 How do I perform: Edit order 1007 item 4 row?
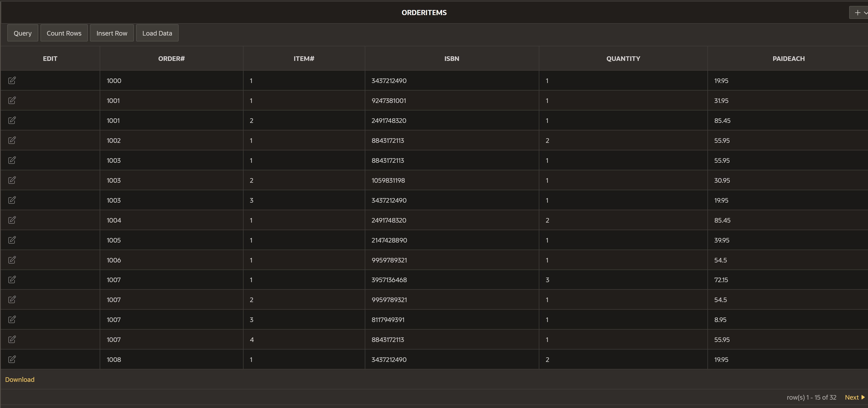[x=12, y=340]
